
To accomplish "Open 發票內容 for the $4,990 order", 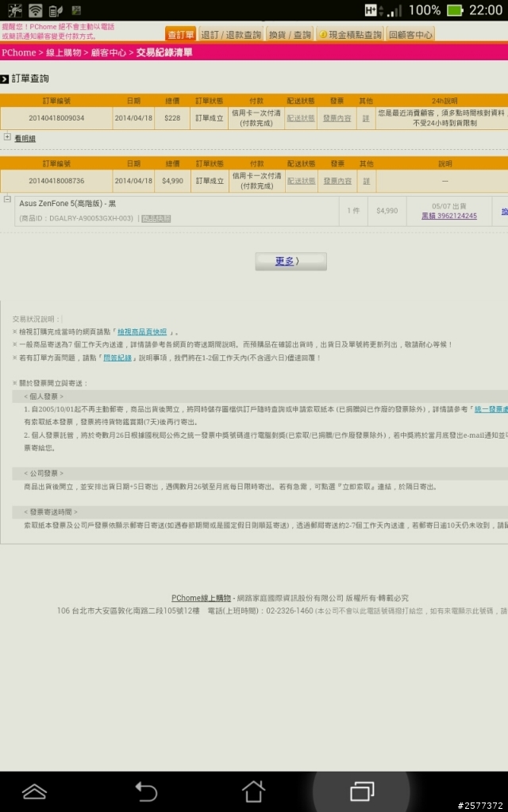I will tap(337, 181).
